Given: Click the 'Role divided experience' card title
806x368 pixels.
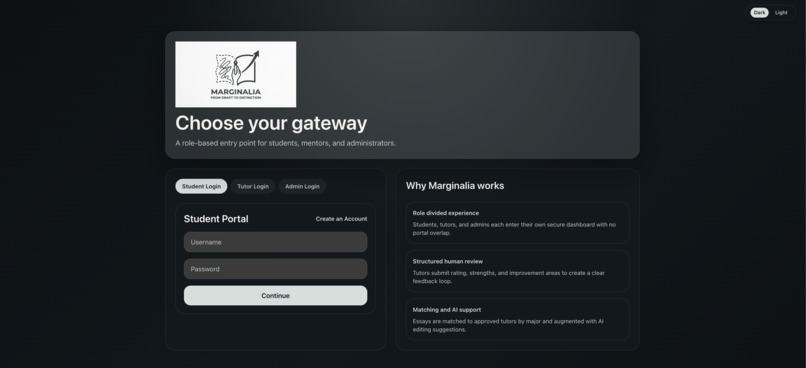Looking at the screenshot, I should [446, 213].
